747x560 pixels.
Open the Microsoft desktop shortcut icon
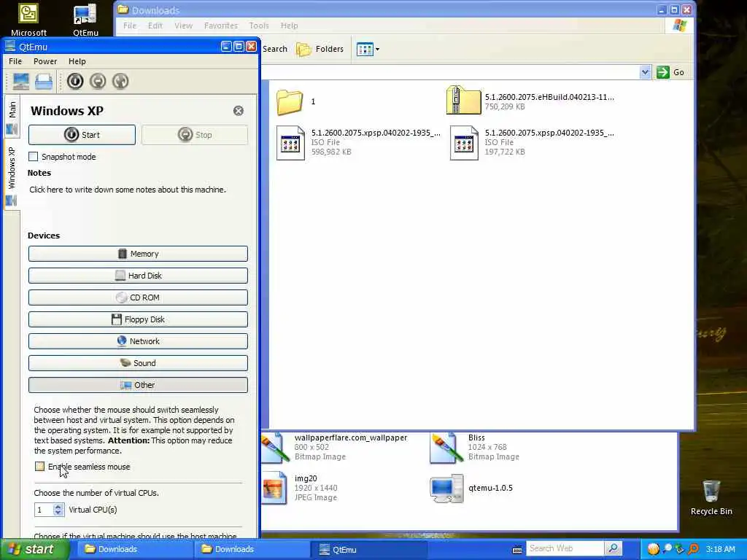coord(28,19)
